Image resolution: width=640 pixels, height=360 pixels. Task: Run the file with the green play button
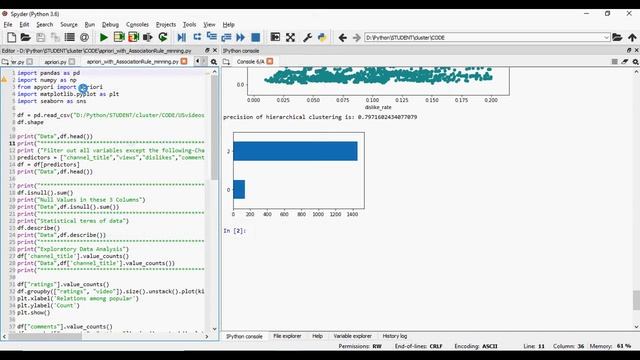(104, 38)
